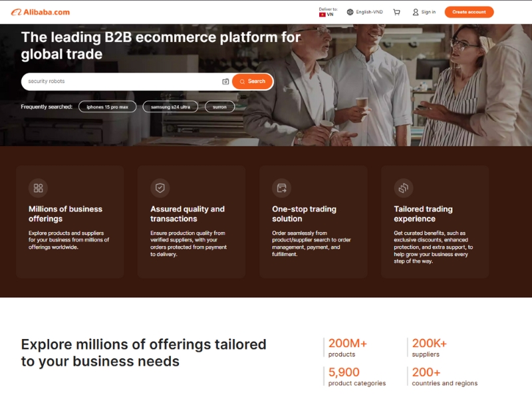Open the English-VND language currency dropdown
The width and height of the screenshot is (532, 399).
click(369, 12)
